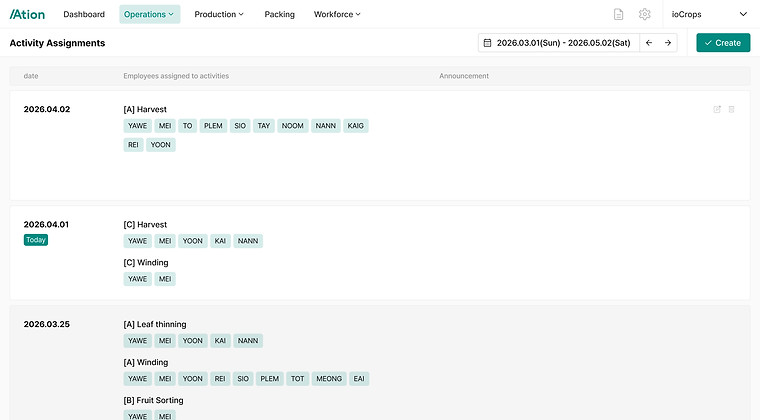The width and height of the screenshot is (760, 420).
Task: Click NANN tag in [A] Harvest
Action: [326, 126]
